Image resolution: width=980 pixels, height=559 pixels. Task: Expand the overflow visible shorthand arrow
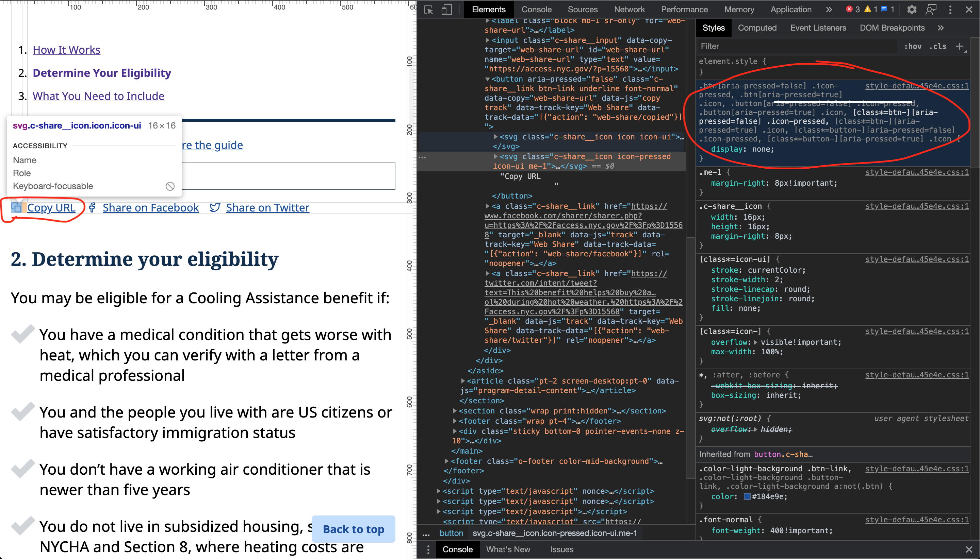coord(756,342)
